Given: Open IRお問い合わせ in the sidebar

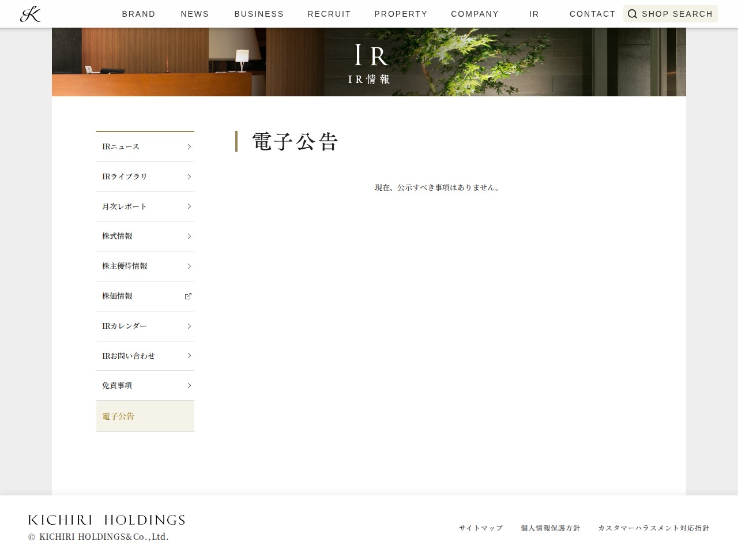Looking at the screenshot, I should (145, 356).
